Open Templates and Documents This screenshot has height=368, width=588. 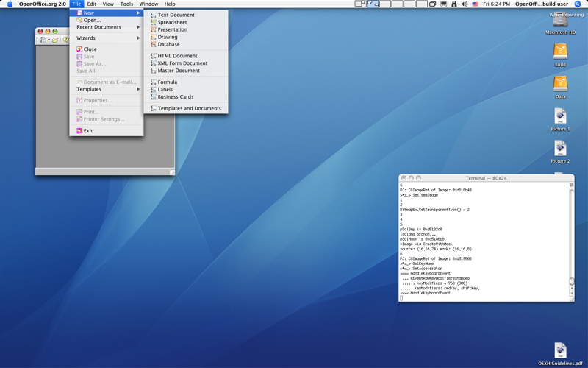pos(186,108)
